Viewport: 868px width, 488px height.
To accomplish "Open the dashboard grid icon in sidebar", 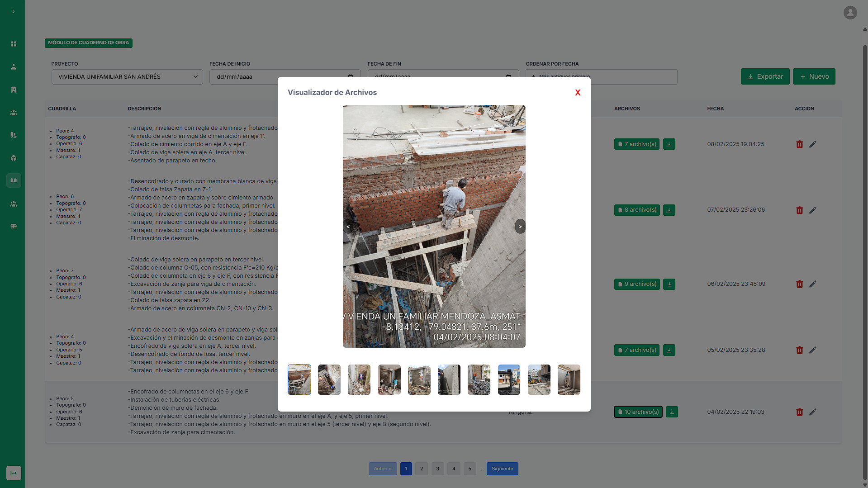I will tap(14, 44).
